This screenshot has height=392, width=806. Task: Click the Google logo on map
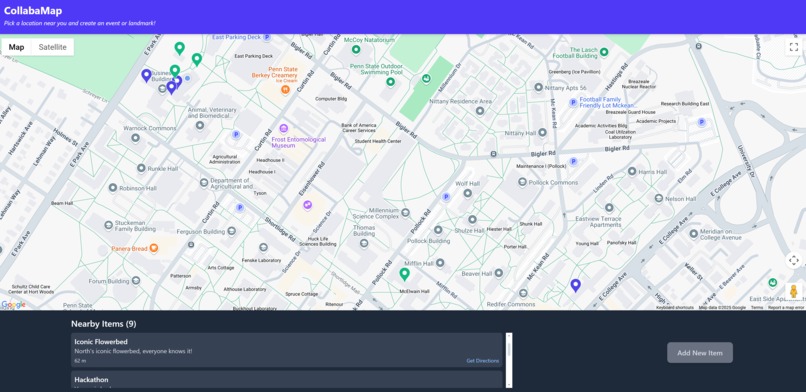coord(13,305)
